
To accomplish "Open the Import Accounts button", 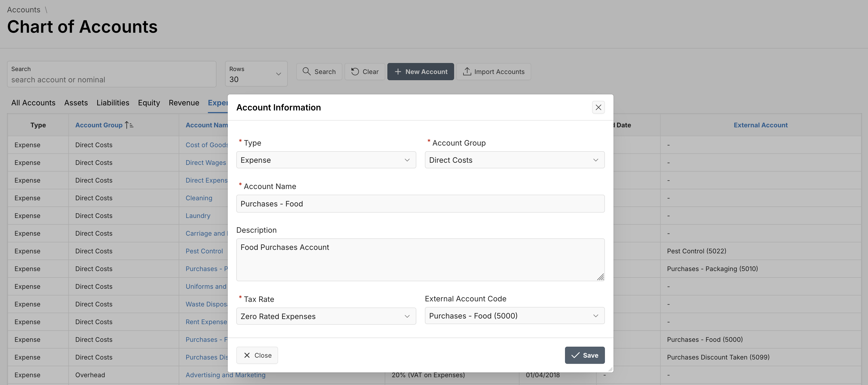I will point(493,72).
